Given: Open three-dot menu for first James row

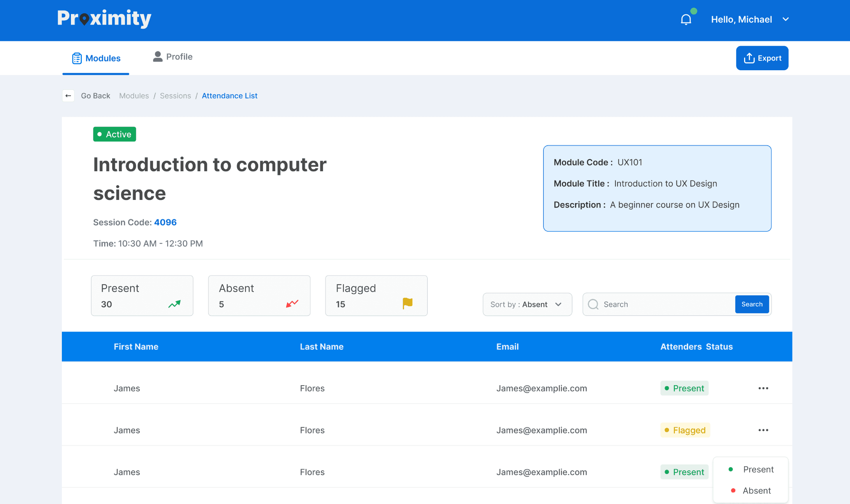Looking at the screenshot, I should [x=763, y=388].
